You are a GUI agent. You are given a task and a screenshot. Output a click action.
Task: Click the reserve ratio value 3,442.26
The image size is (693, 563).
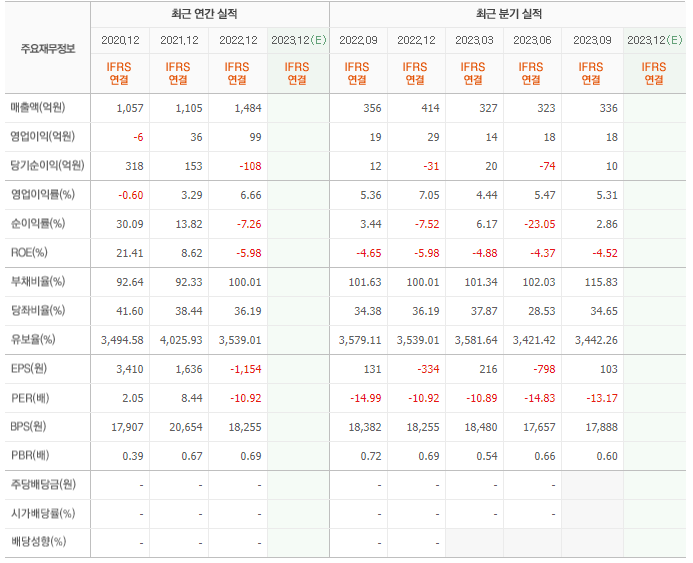pos(596,340)
